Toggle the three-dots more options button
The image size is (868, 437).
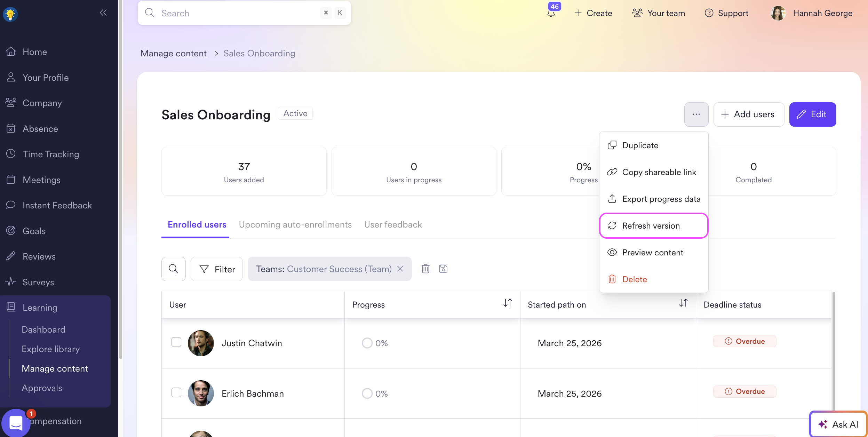click(696, 114)
